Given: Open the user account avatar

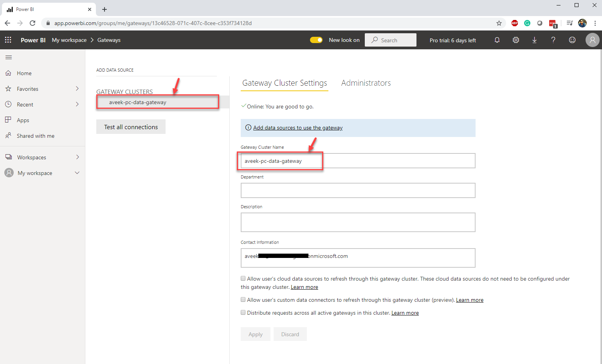Looking at the screenshot, I should (592, 40).
